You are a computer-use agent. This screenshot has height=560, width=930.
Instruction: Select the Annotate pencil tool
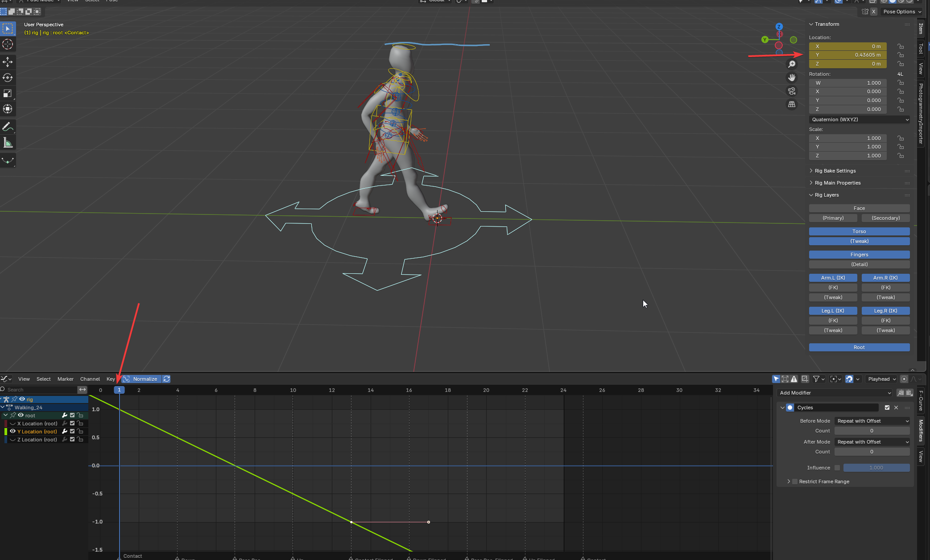pyautogui.click(x=8, y=127)
